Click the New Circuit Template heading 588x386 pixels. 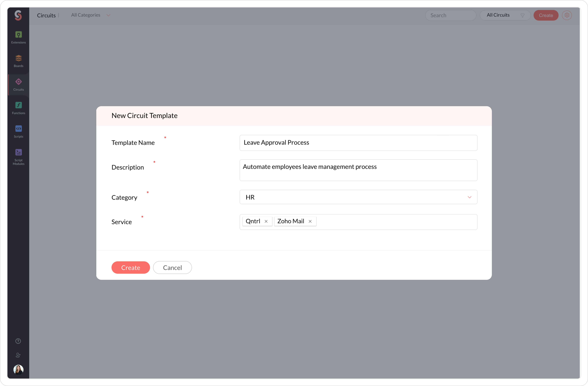[x=145, y=116]
